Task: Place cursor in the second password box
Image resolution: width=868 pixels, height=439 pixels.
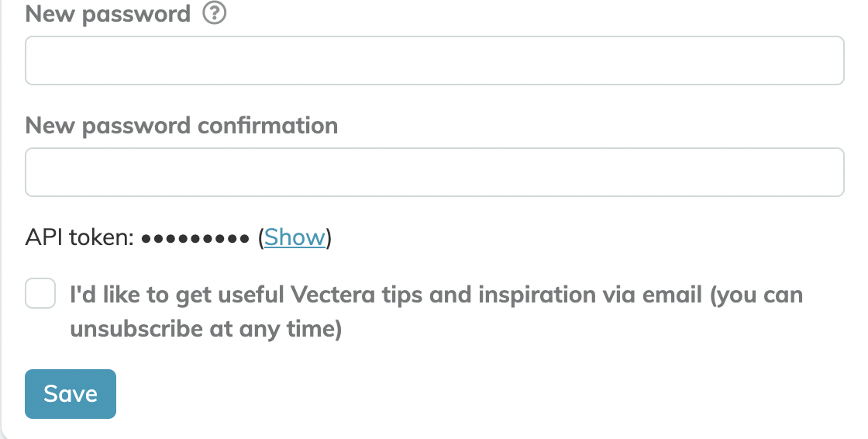Action: (x=435, y=172)
